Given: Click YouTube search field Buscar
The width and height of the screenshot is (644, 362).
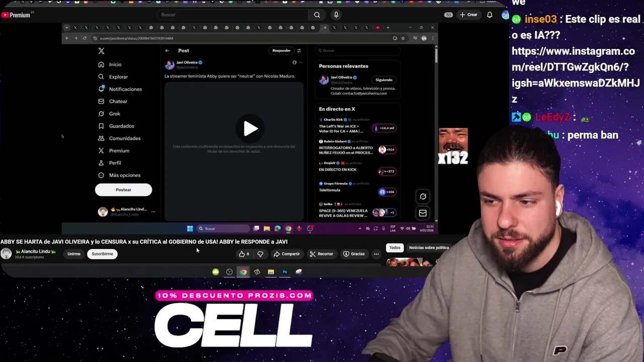Looking at the screenshot, I should (233, 15).
